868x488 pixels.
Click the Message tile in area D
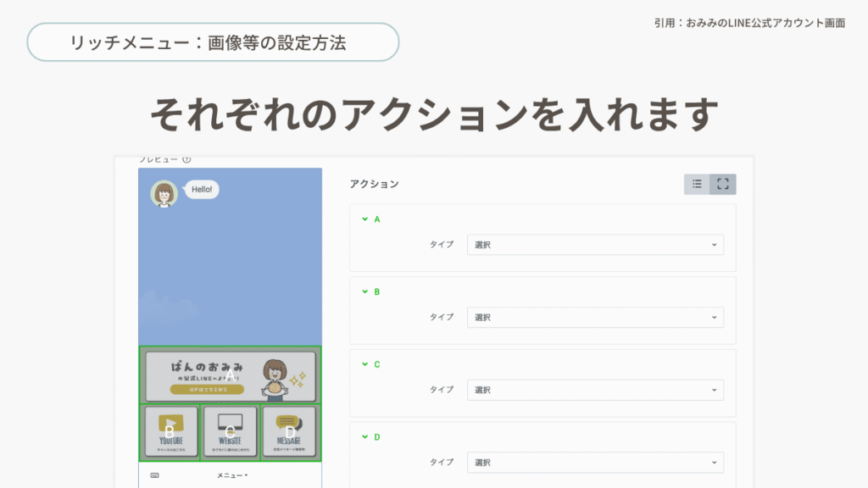[289, 432]
